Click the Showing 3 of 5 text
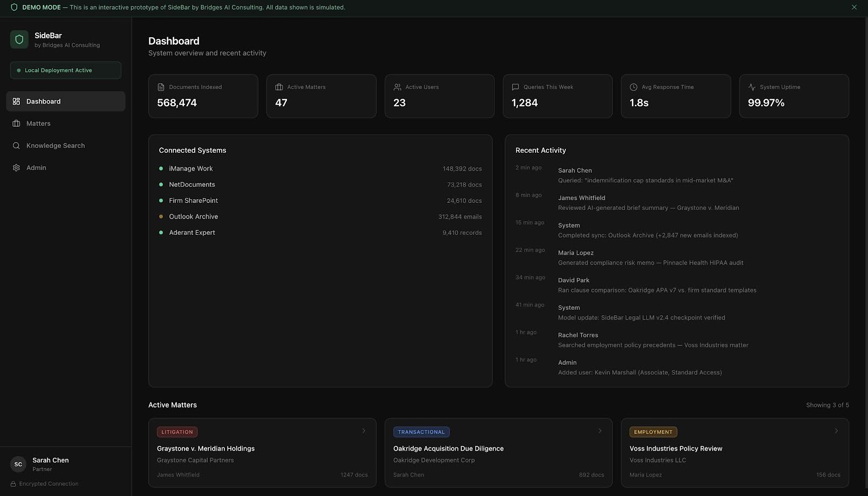This screenshot has width=868, height=496. 828,405
